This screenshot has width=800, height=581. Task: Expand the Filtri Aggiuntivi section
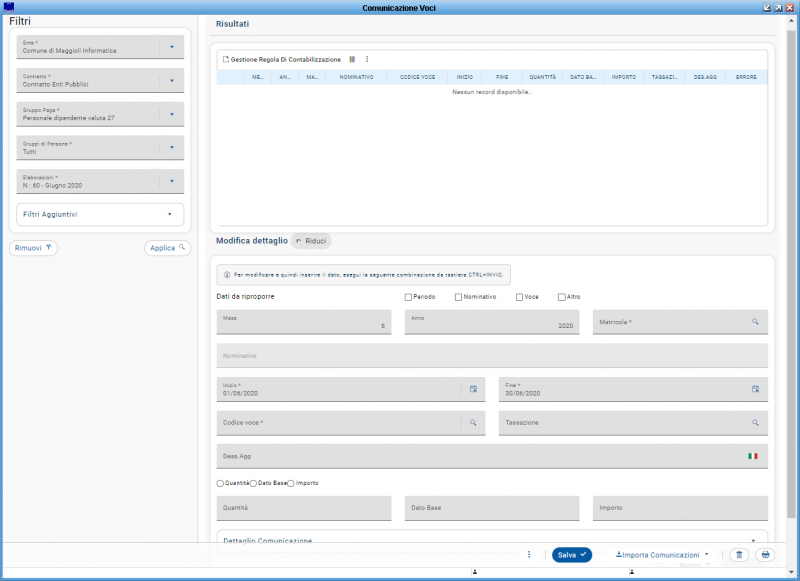(169, 214)
